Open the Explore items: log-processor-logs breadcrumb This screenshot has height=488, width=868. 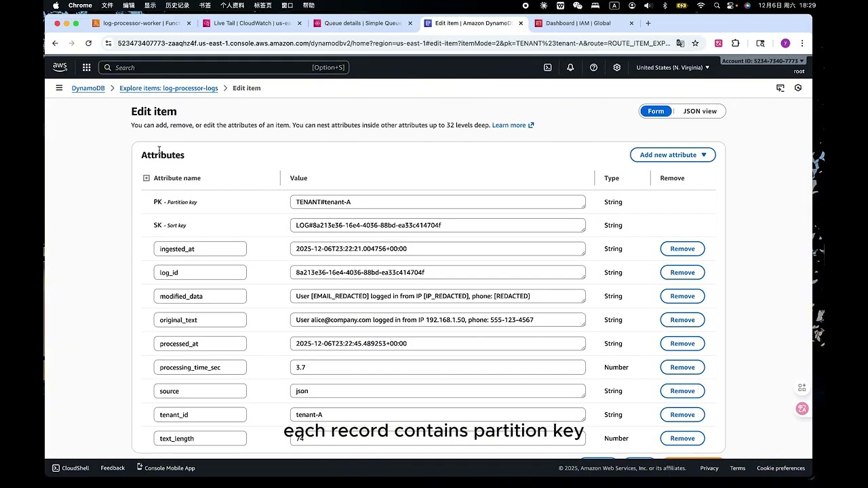coord(169,88)
